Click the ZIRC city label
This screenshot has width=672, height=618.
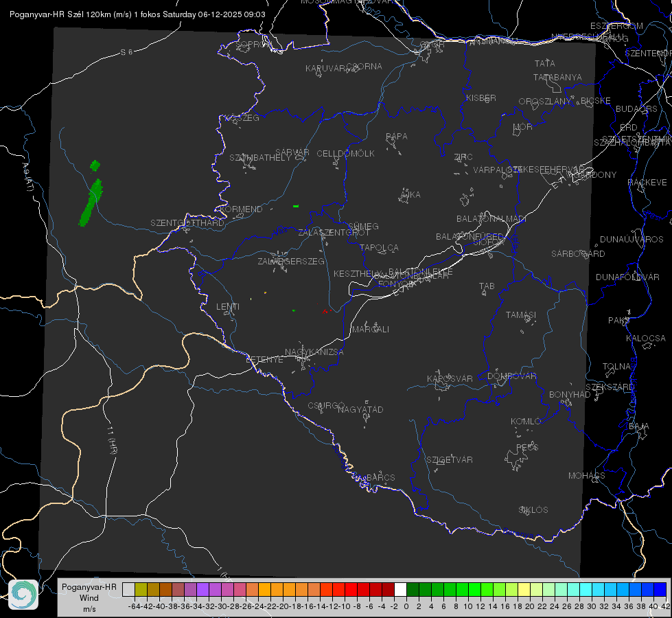click(463, 157)
